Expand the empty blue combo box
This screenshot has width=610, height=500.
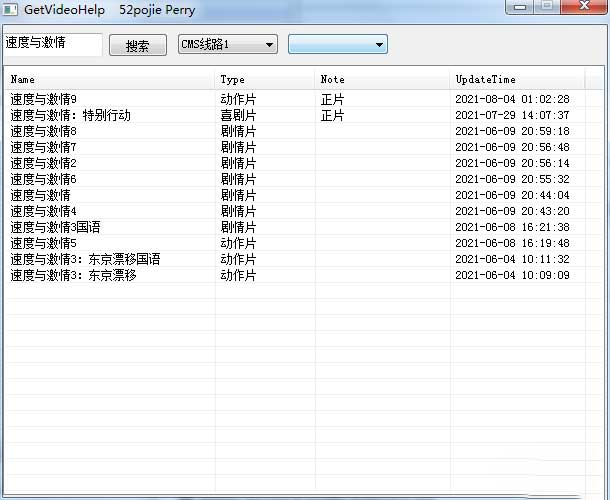[x=338, y=44]
